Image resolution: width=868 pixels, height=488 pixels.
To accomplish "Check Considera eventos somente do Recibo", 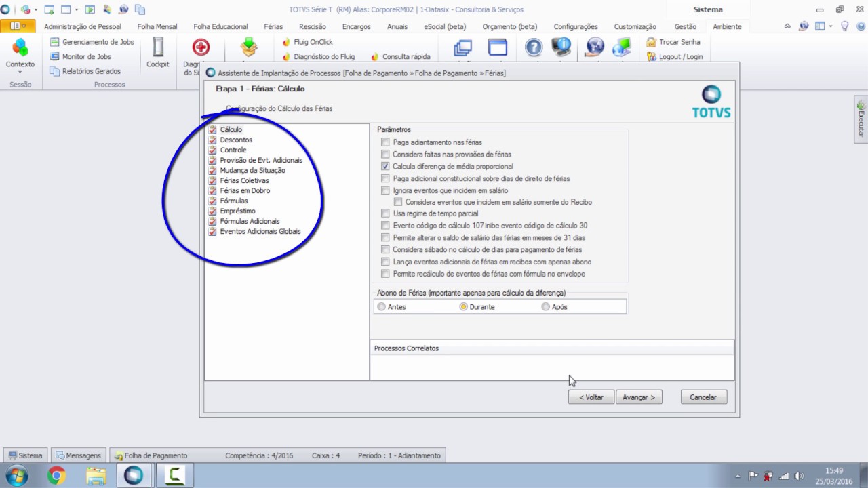I will coord(399,202).
